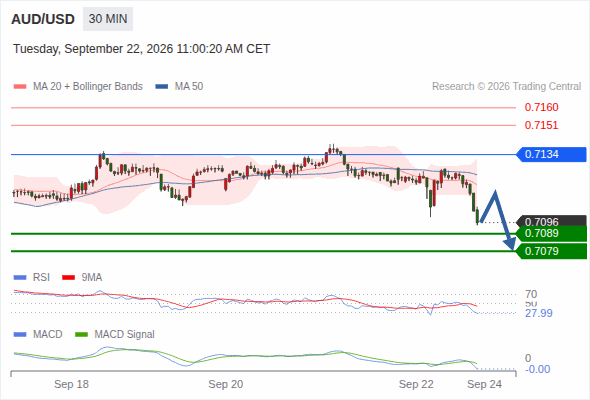Click the MA 20 + Bollinger Bands legend swatch

[20, 87]
